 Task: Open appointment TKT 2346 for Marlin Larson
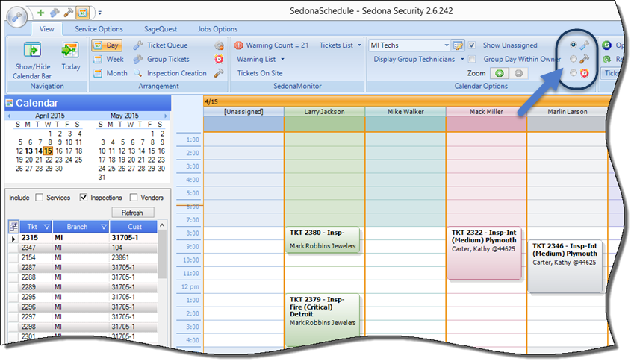(565, 266)
